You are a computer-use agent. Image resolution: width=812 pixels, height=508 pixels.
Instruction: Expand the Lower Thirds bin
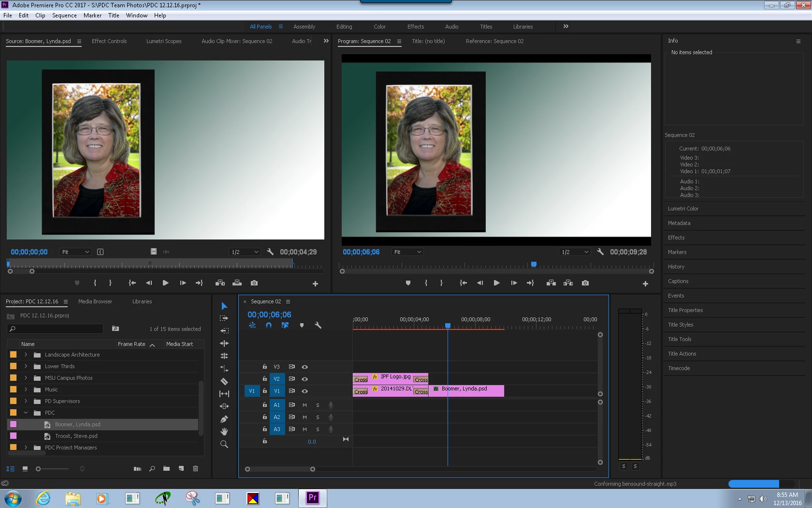tap(26, 366)
